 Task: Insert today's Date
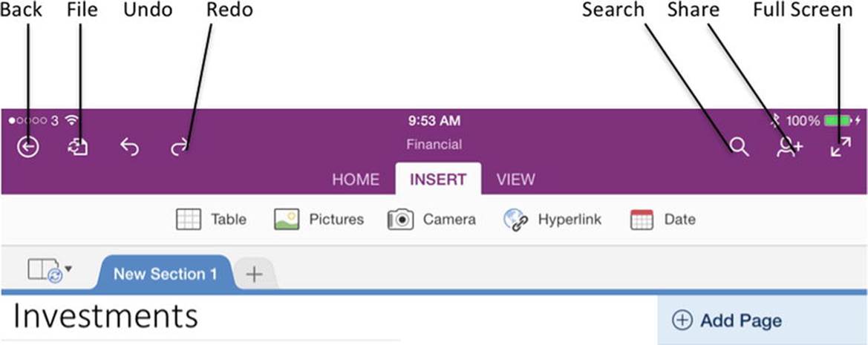click(662, 220)
